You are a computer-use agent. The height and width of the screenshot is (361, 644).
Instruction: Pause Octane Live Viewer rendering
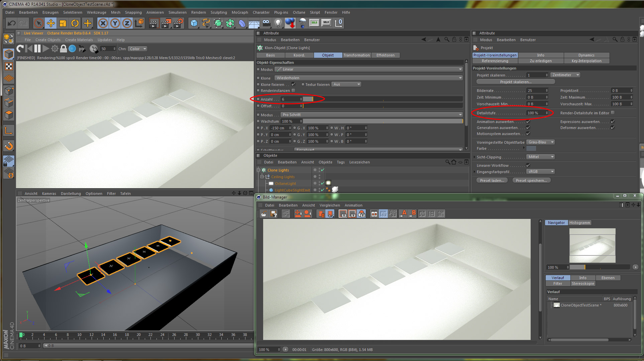pos(37,49)
